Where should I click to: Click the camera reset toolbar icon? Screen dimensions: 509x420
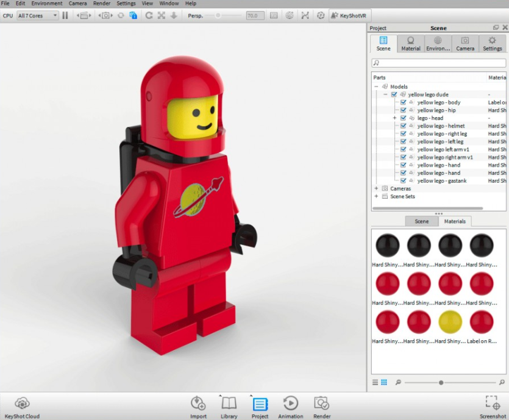point(121,16)
